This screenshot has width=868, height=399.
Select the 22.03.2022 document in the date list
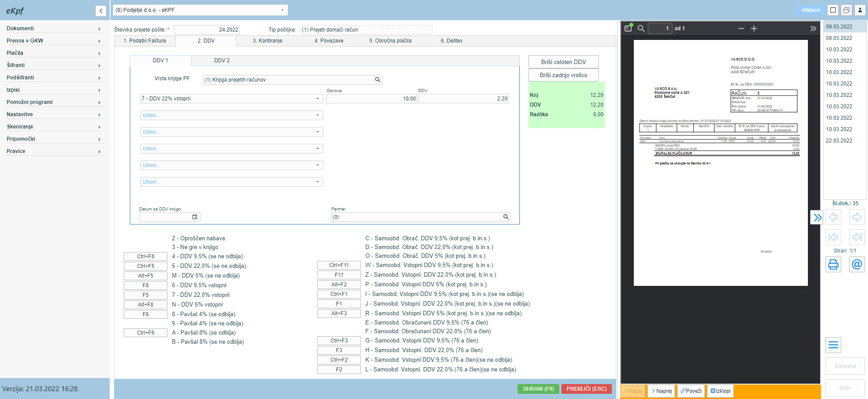click(845, 141)
